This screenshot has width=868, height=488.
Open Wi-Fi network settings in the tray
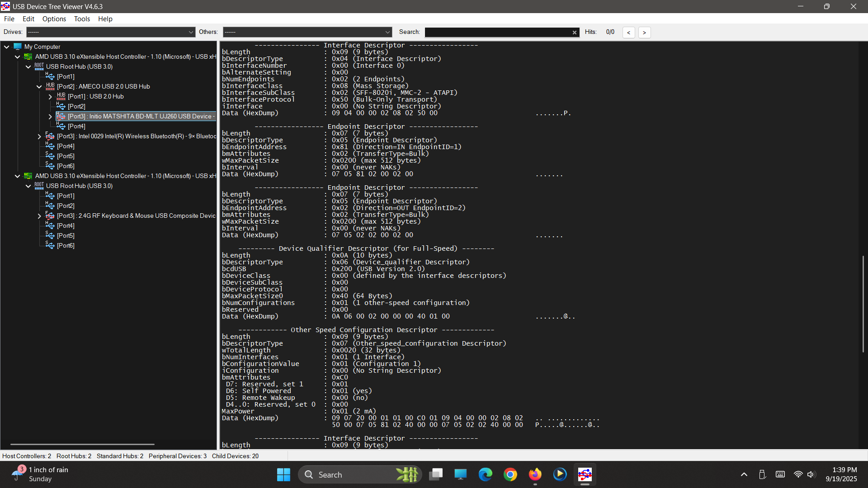(x=798, y=474)
